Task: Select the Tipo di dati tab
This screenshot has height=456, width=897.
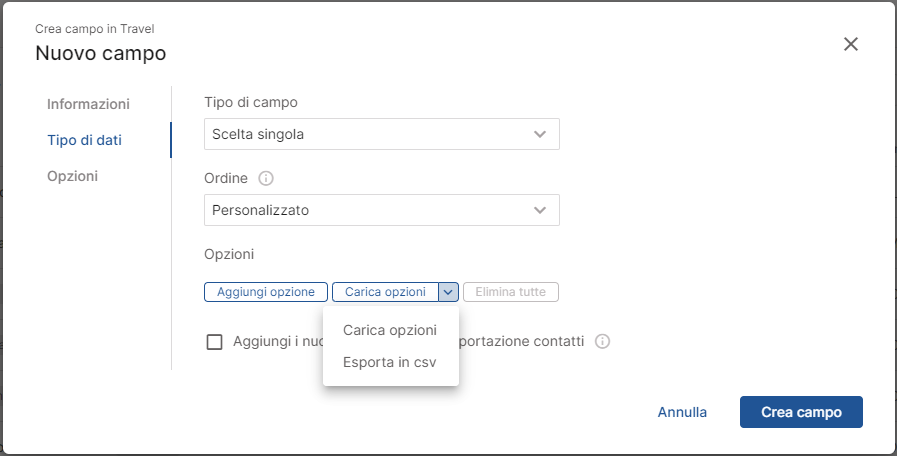Action: [85, 140]
